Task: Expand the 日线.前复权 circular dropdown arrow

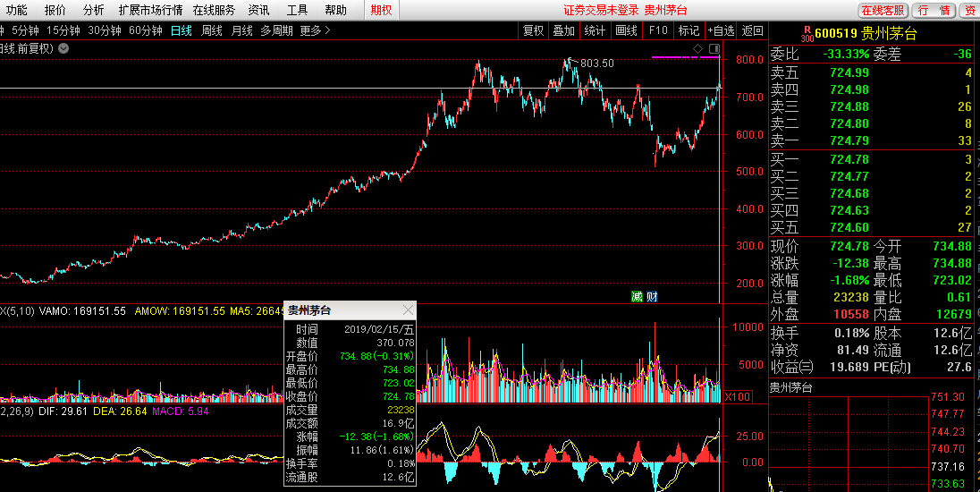Action: point(63,48)
